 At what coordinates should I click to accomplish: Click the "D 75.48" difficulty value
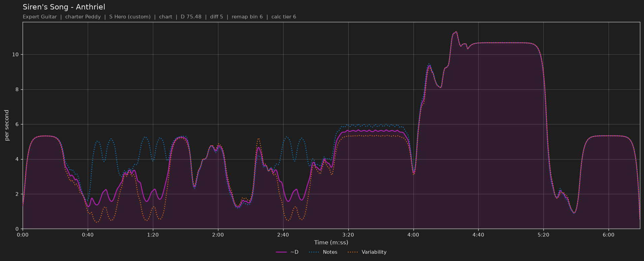191,17
